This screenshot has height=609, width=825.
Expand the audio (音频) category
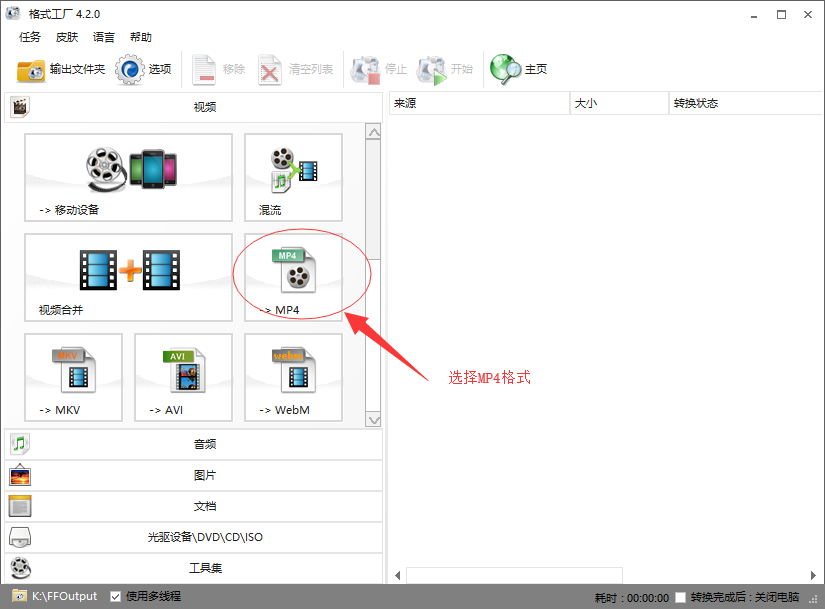(204, 444)
